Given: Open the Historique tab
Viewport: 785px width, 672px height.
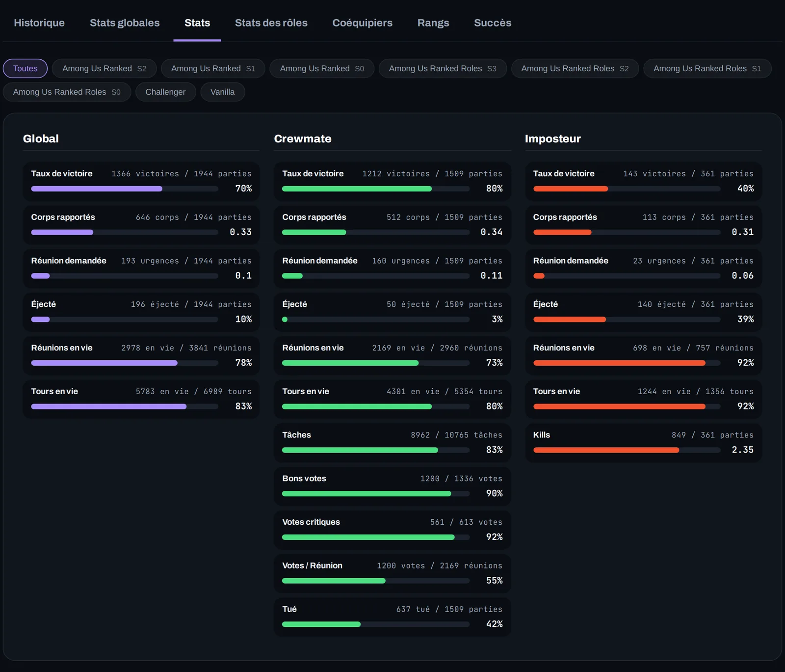Looking at the screenshot, I should click(x=39, y=23).
